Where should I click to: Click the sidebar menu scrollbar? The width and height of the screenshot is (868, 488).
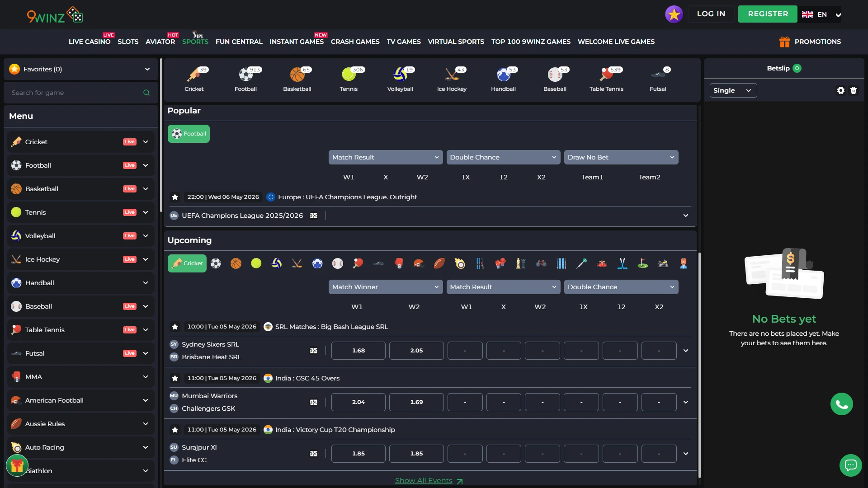161,136
